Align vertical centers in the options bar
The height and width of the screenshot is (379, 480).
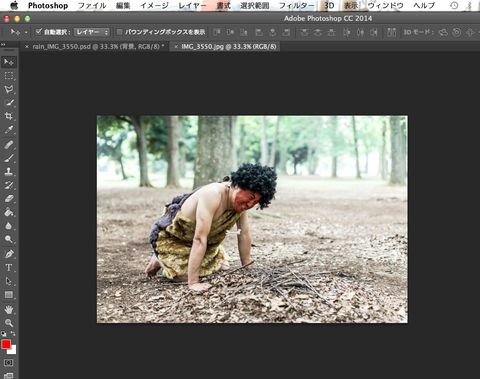point(230,32)
